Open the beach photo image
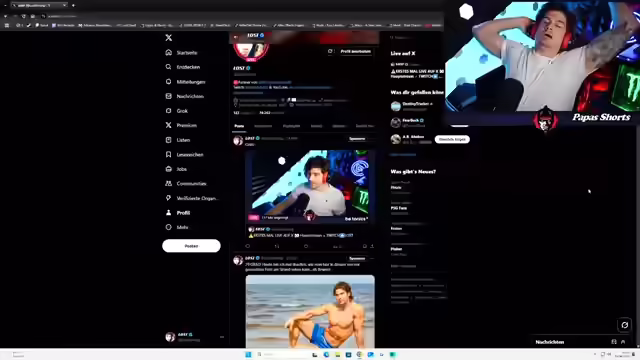Image resolution: width=640 pixels, height=360 pixels. pyautogui.click(x=310, y=311)
